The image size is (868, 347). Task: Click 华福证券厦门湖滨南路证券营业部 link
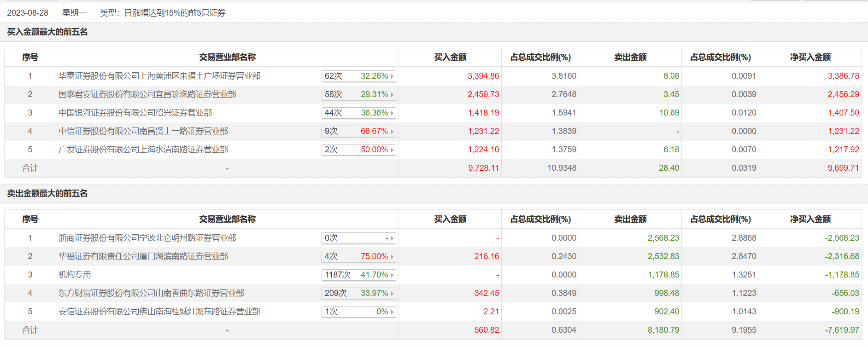(x=143, y=256)
